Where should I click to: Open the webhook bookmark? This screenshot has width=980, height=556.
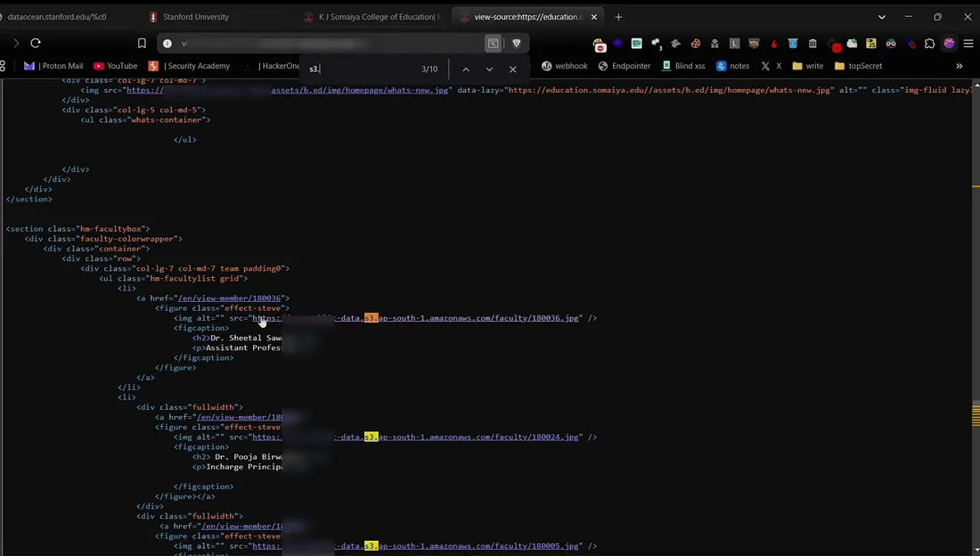tap(564, 66)
